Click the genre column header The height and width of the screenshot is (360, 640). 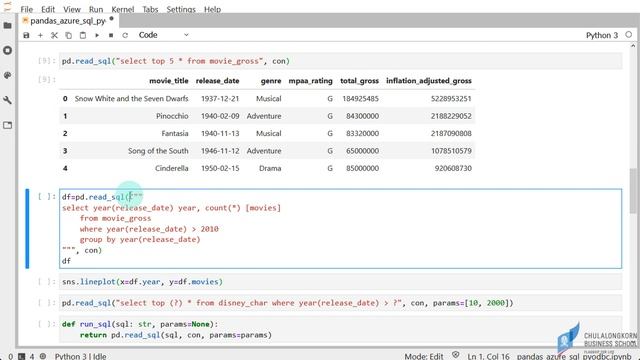click(x=271, y=81)
